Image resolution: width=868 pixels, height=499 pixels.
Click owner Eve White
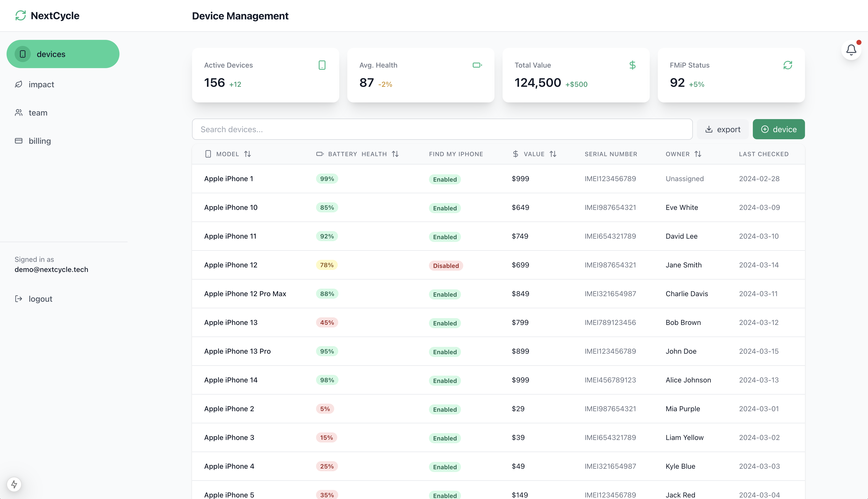(x=682, y=207)
